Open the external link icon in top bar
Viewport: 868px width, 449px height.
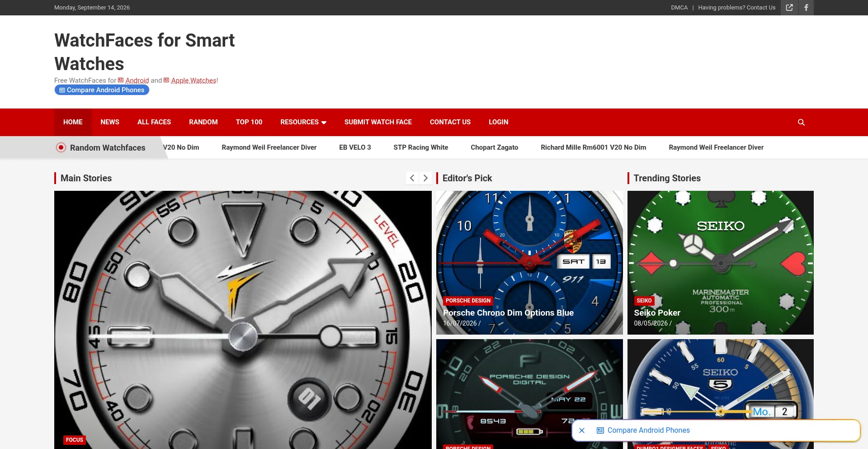[789, 8]
